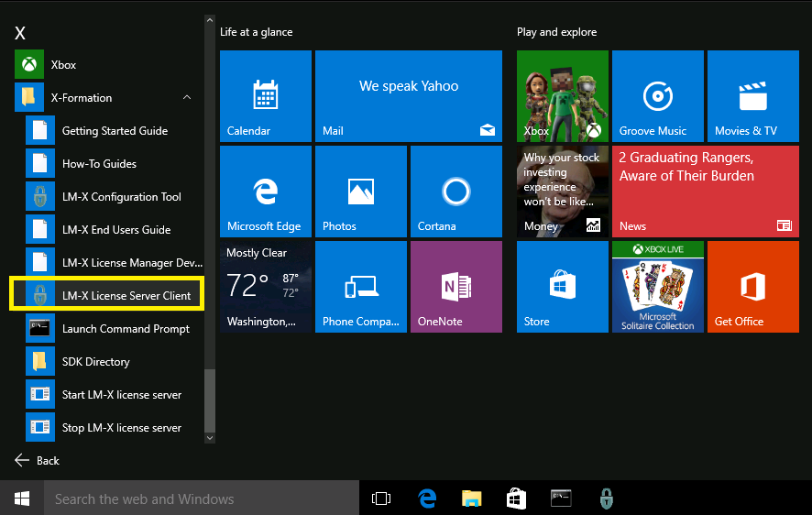Open LM-X End Users Guide
The image size is (812, 515).
114,230
